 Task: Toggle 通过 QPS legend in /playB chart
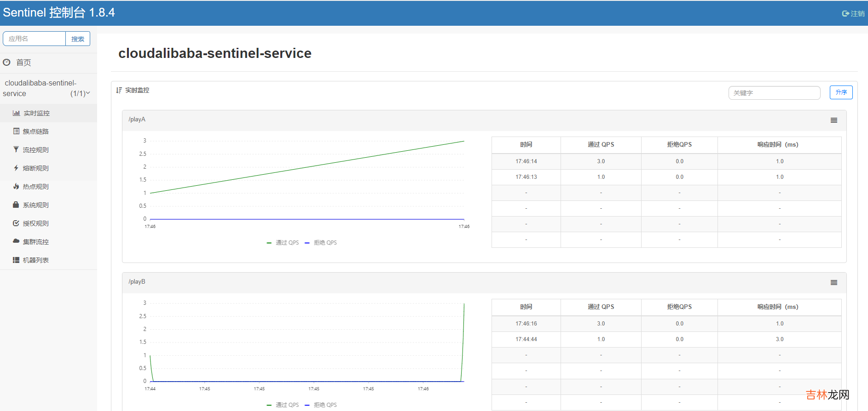(x=283, y=405)
